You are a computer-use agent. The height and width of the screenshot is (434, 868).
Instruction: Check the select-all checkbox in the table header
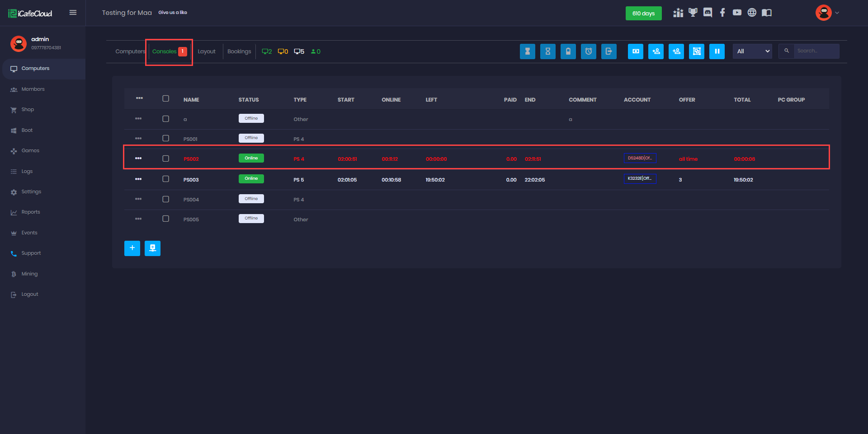pos(166,99)
